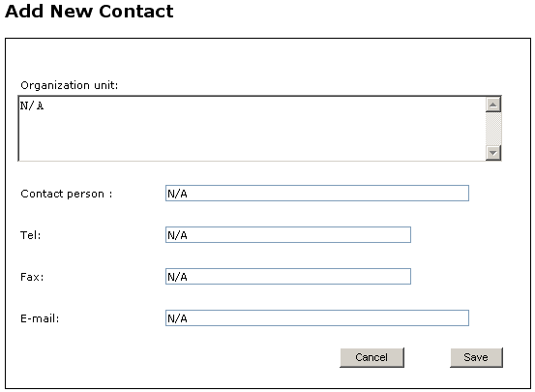Focus the Tel input field
This screenshot has height=392, width=535.
[x=288, y=235]
